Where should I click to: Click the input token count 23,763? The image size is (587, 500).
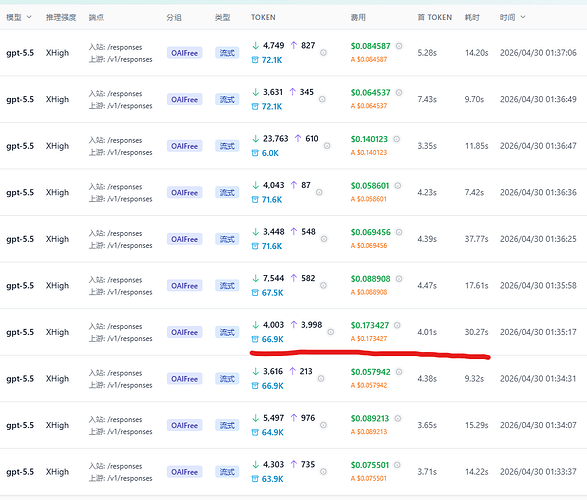276,139
